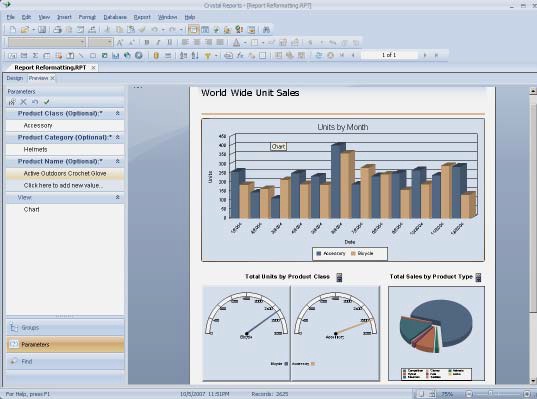Click Delete parameter value X icon

(x=24, y=102)
